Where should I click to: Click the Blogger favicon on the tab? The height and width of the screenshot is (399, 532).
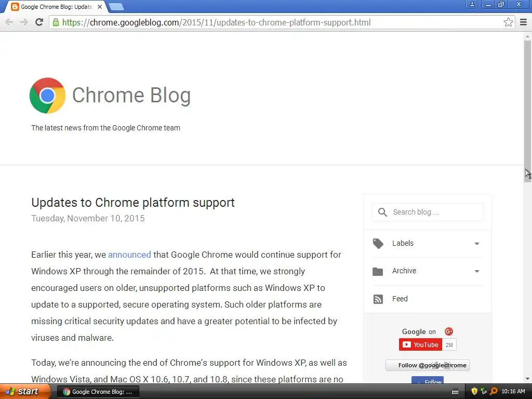click(x=15, y=7)
